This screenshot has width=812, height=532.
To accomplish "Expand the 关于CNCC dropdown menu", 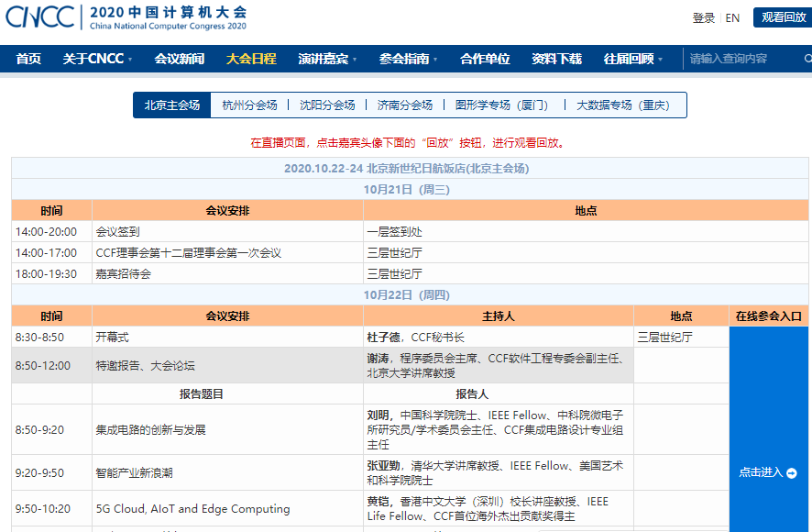I will coord(97,59).
